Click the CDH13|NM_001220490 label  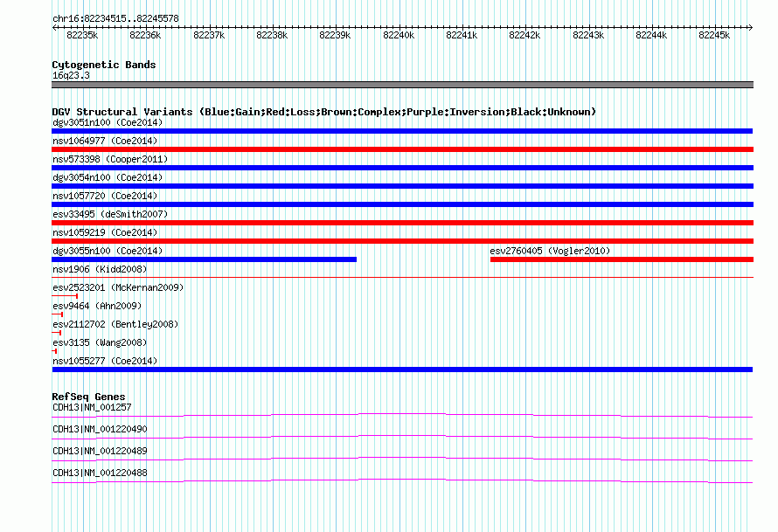point(100,429)
